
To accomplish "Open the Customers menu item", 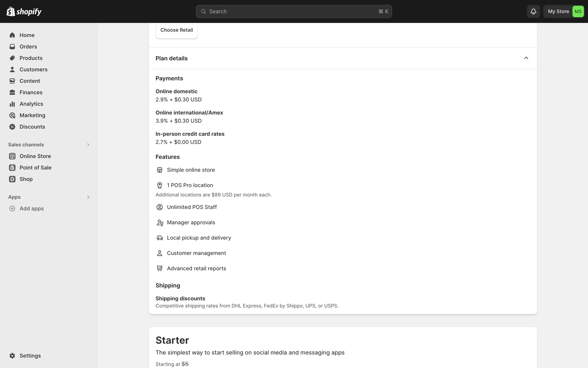I will 33,70.
